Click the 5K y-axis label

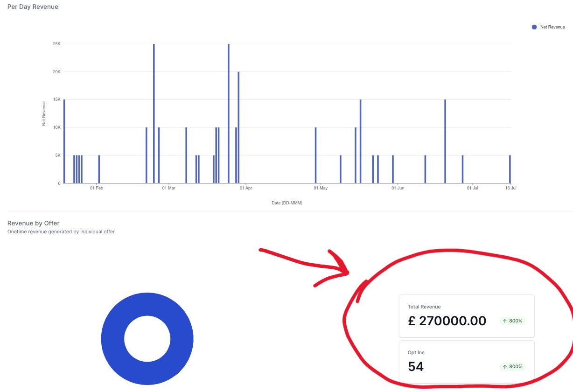[x=58, y=155]
